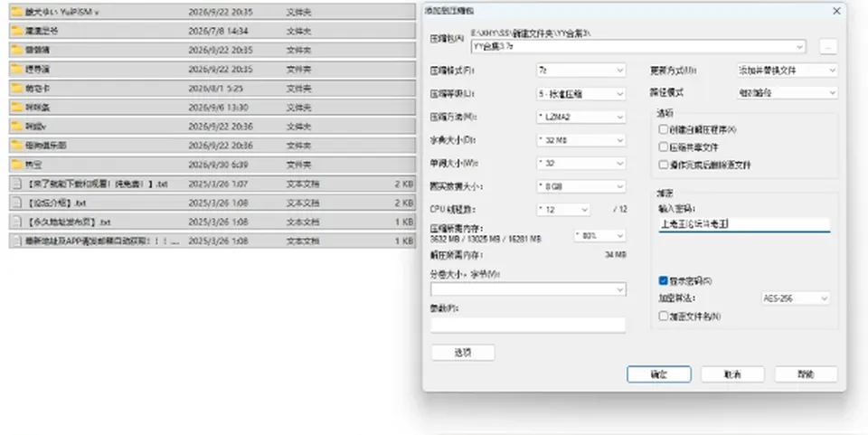Click the 选项 (Options) button
Image resolution: width=868 pixels, height=435 pixels.
[463, 353]
